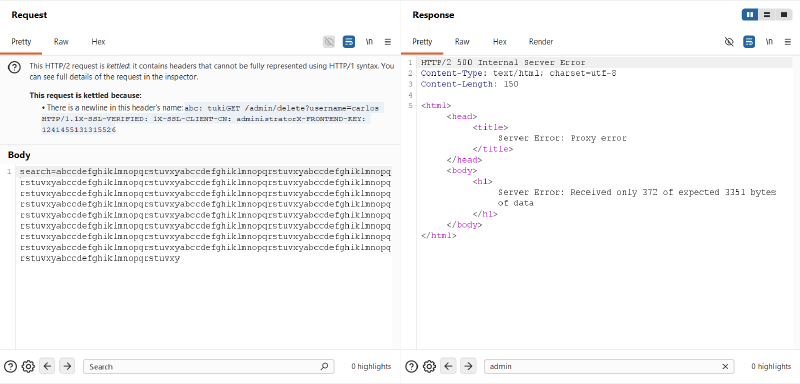Click magnifier icon in Request search box
The height and width of the screenshot is (384, 800).
coord(324,366)
